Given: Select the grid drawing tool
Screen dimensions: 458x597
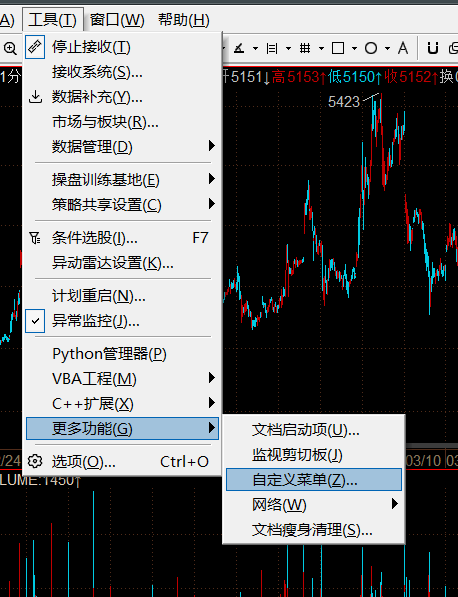Looking at the screenshot, I should pos(305,48).
